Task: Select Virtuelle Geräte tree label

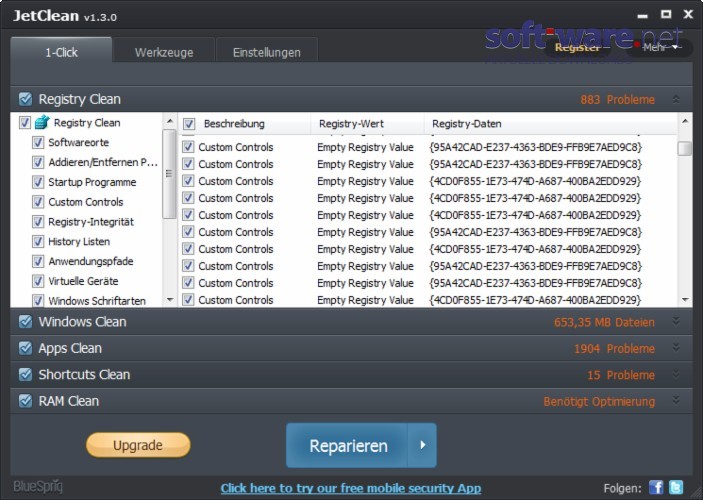Action: point(83,281)
